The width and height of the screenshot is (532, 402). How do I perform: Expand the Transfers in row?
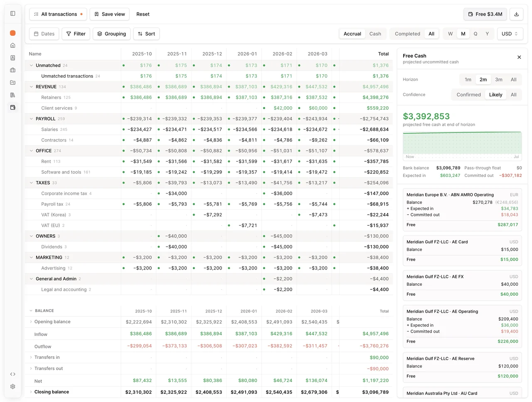coord(31,357)
